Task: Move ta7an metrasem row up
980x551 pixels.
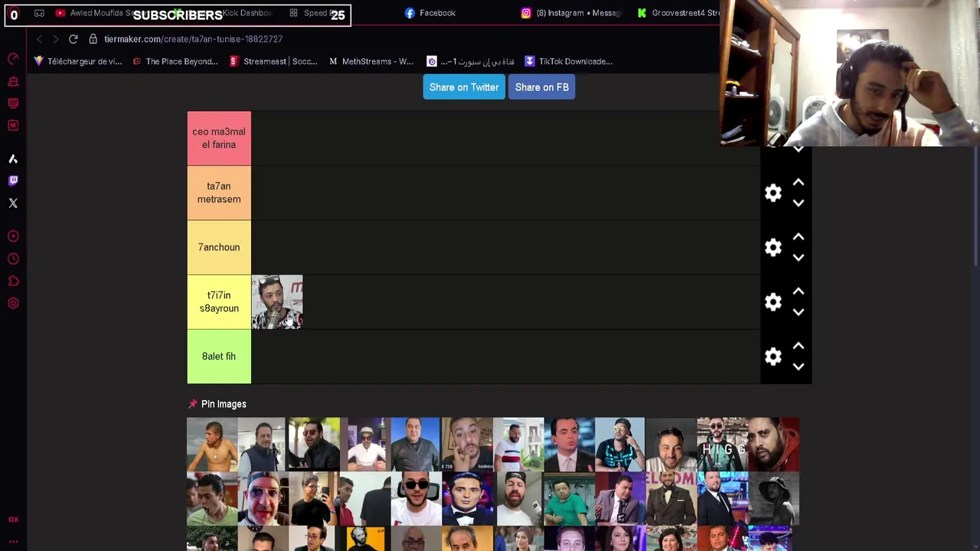Action: [799, 182]
